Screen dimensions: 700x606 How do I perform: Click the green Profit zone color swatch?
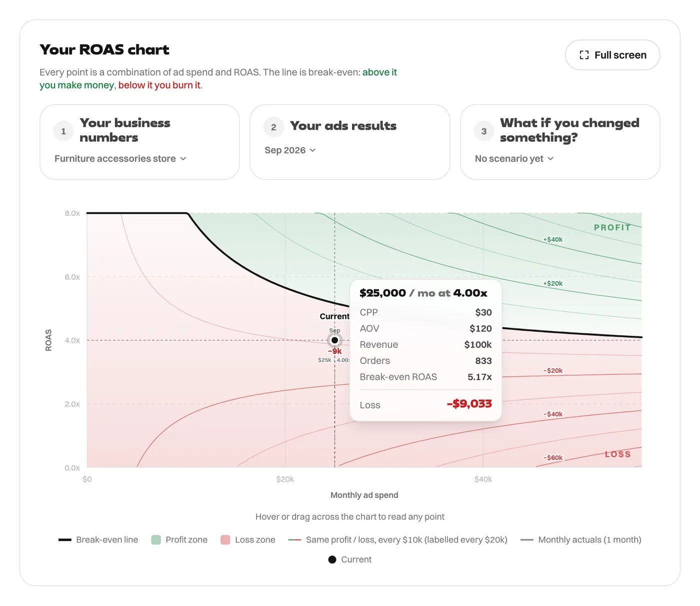(x=156, y=540)
